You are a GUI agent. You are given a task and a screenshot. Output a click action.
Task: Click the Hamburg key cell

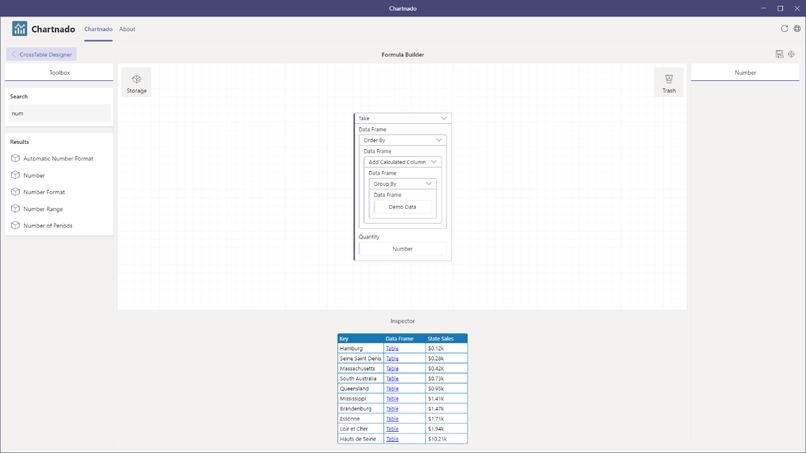pos(360,349)
